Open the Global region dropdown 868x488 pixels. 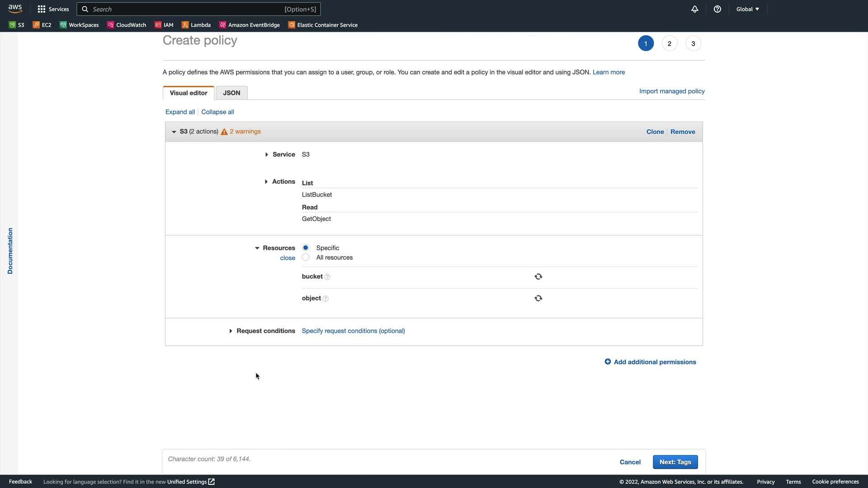(747, 9)
